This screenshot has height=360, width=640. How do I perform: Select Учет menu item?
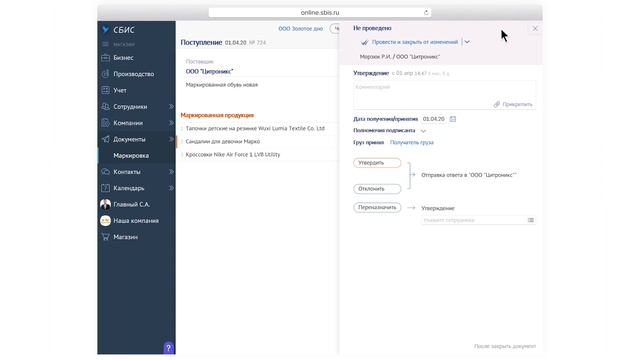(x=120, y=90)
